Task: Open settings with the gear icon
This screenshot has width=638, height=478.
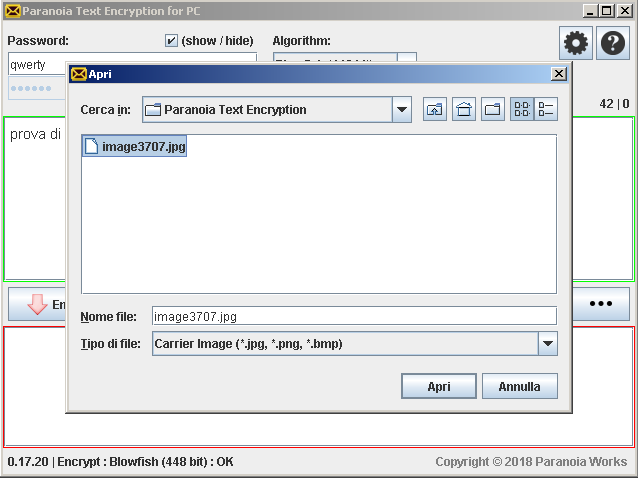Action: point(576,44)
